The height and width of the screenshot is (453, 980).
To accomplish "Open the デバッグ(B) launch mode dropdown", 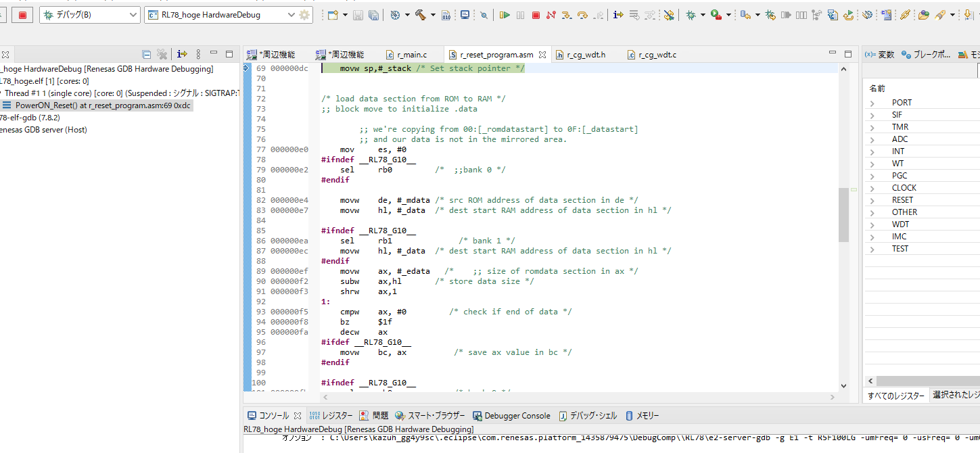I will coord(133,15).
